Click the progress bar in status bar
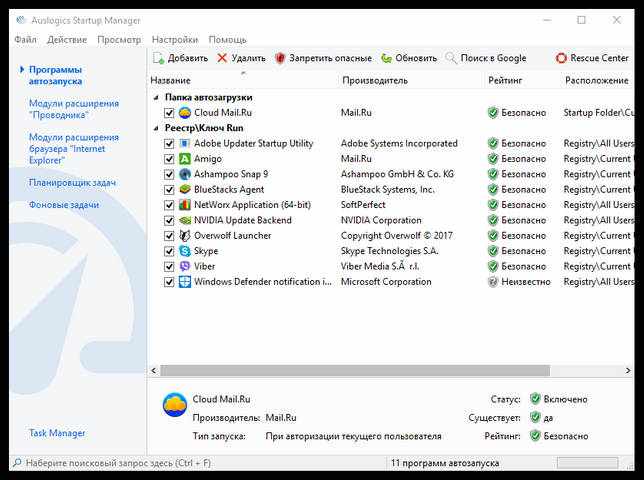644x480 pixels. pos(587,463)
